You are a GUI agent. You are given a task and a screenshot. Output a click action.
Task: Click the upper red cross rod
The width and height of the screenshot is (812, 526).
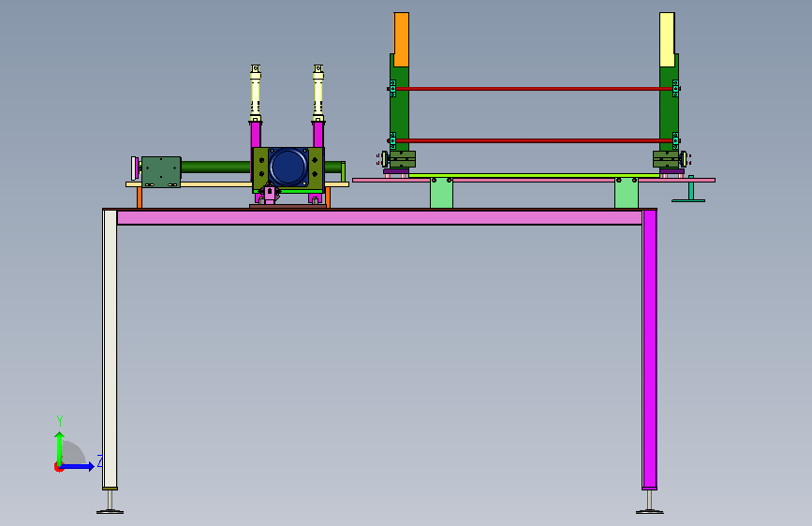[x=534, y=89]
